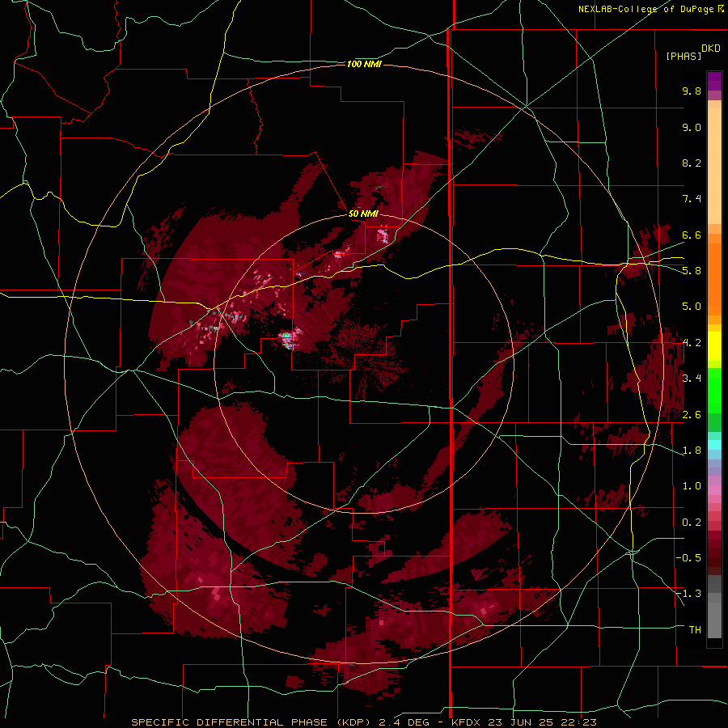Click the 9.0 value on the color scale
This screenshot has height=728, width=728.
pyautogui.click(x=692, y=128)
